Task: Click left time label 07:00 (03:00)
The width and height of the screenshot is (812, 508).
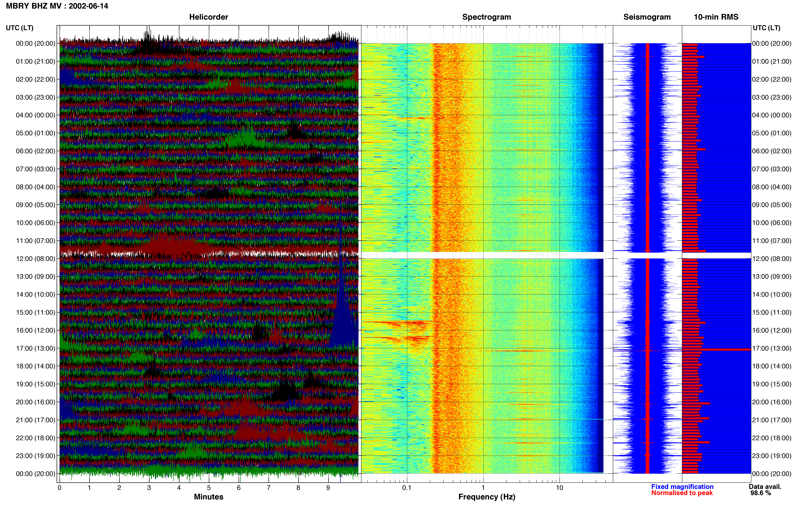Action: (x=36, y=169)
